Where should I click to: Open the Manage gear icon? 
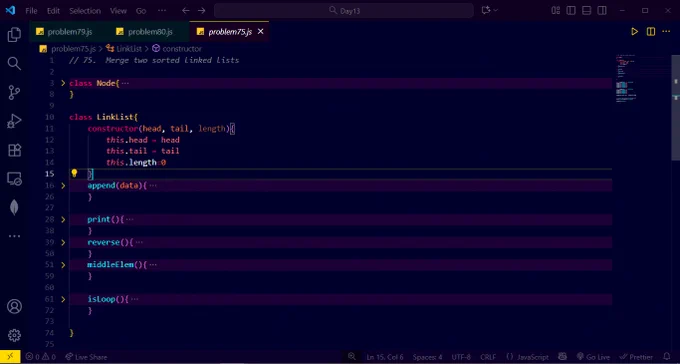14,335
